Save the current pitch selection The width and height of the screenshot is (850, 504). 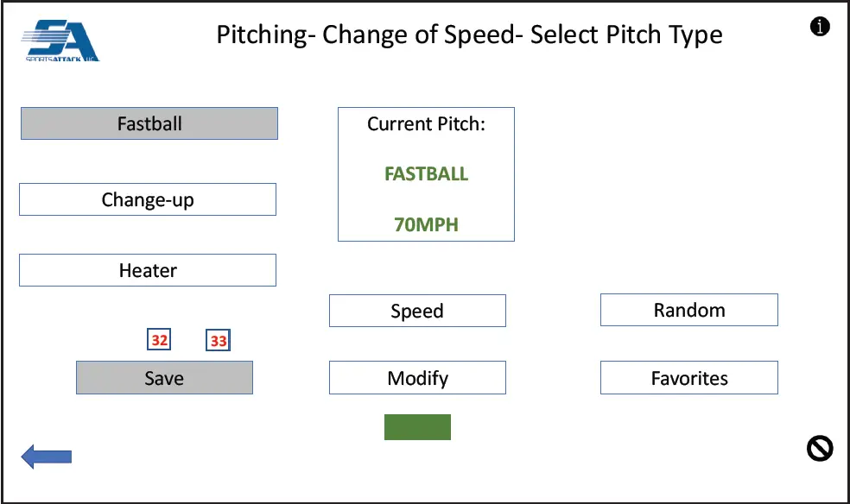click(x=164, y=378)
